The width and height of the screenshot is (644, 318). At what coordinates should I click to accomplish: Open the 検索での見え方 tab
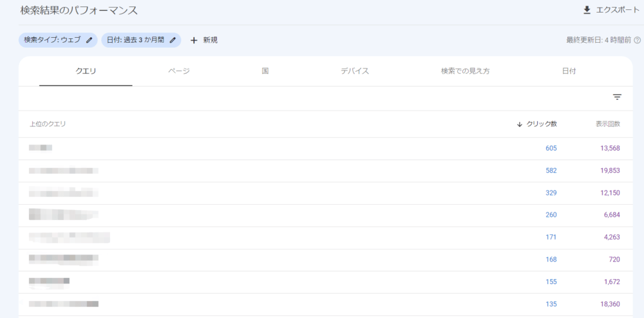click(465, 71)
